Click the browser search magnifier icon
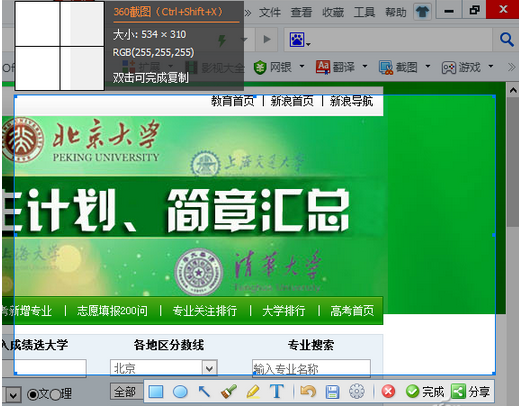Image resolution: width=519 pixels, height=406 pixels. coord(507,39)
